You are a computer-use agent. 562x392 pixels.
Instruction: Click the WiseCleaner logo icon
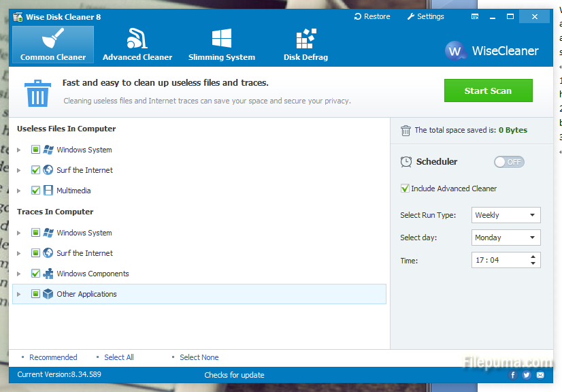455,51
